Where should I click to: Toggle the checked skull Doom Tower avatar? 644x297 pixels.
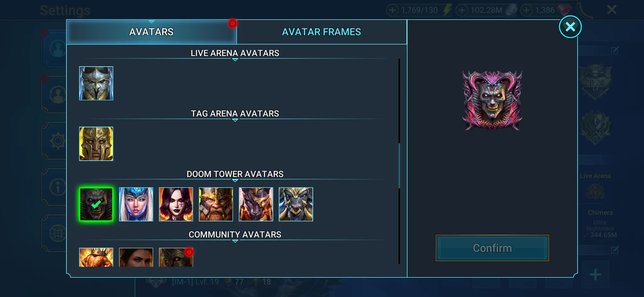point(96,204)
